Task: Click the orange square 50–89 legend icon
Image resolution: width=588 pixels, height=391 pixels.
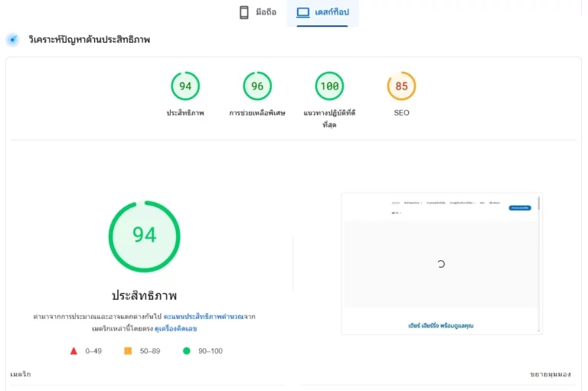Action: click(128, 351)
